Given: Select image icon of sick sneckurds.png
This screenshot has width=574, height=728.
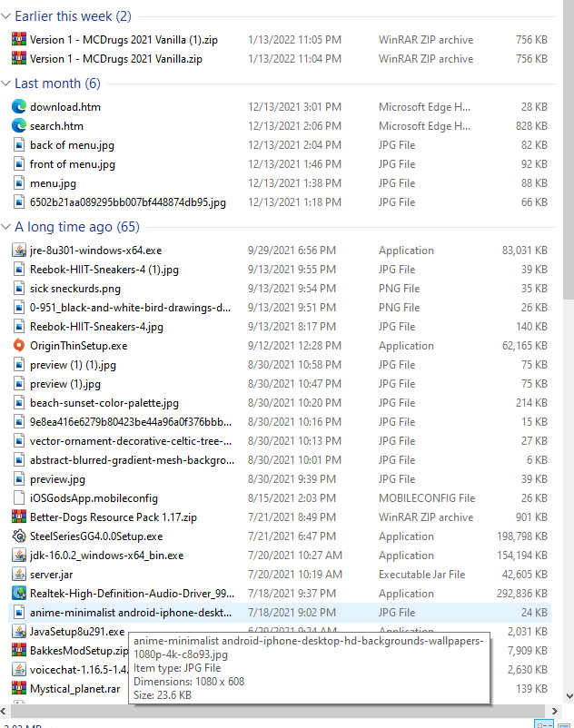Looking at the screenshot, I should coord(18,289).
